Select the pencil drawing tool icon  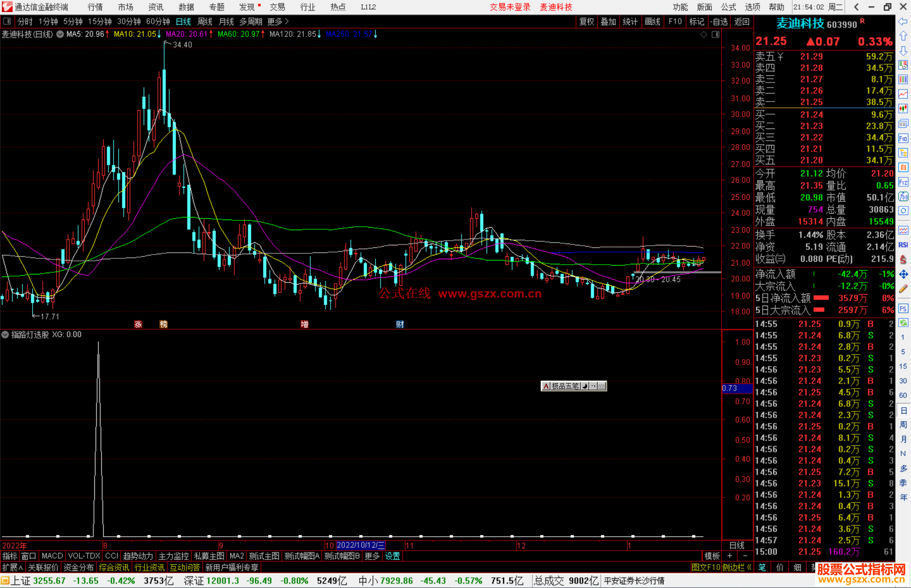[903, 289]
